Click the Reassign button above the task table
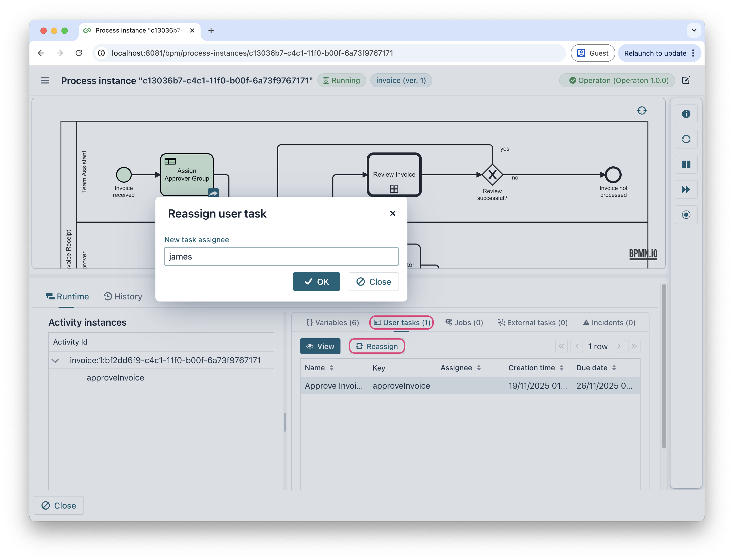 pyautogui.click(x=376, y=346)
